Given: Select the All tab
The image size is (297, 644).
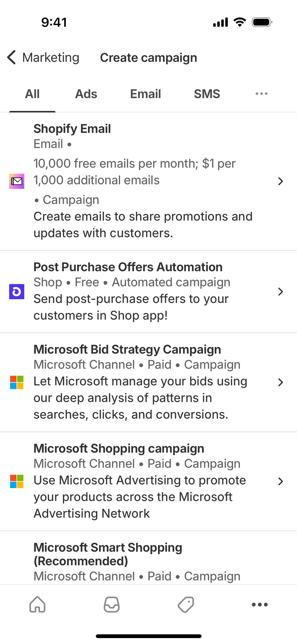Looking at the screenshot, I should pos(32,94).
